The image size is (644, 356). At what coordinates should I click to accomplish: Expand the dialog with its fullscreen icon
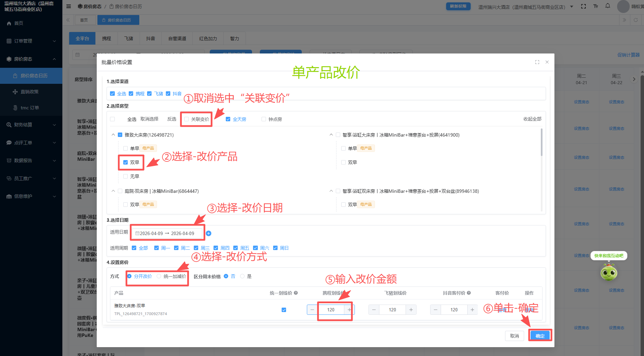point(537,62)
